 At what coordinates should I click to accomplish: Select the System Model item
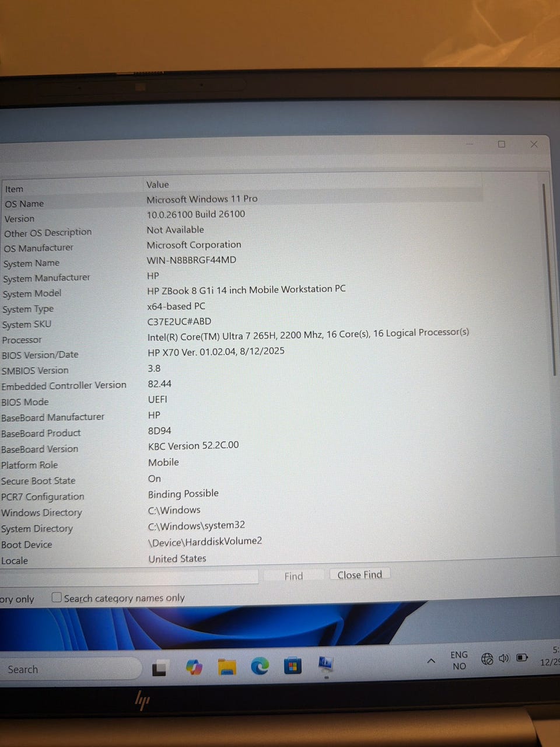(32, 294)
